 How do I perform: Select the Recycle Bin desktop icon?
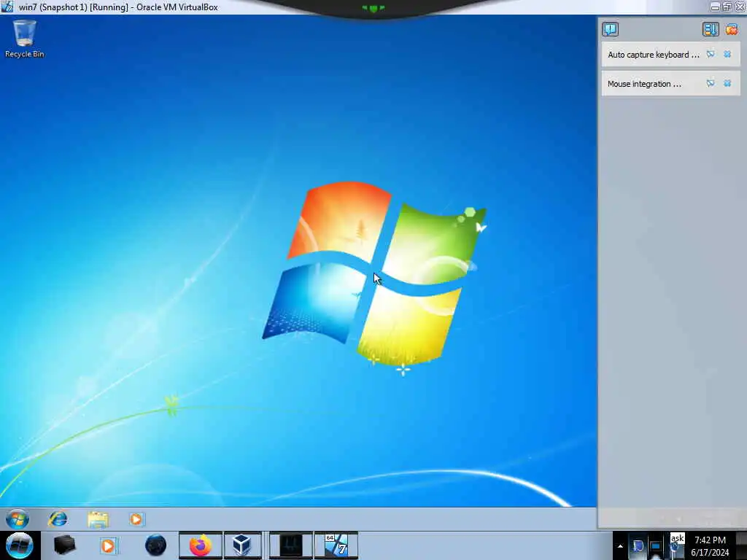click(x=24, y=39)
